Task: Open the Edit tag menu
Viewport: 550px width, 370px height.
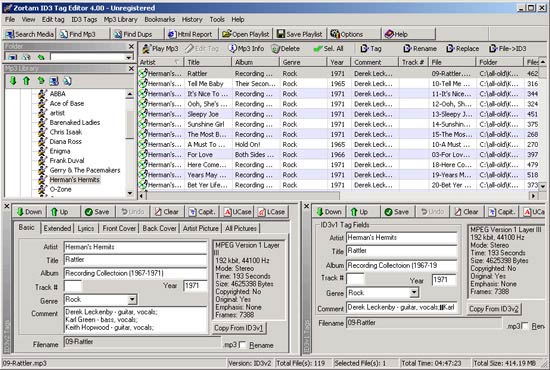Action: (x=53, y=20)
